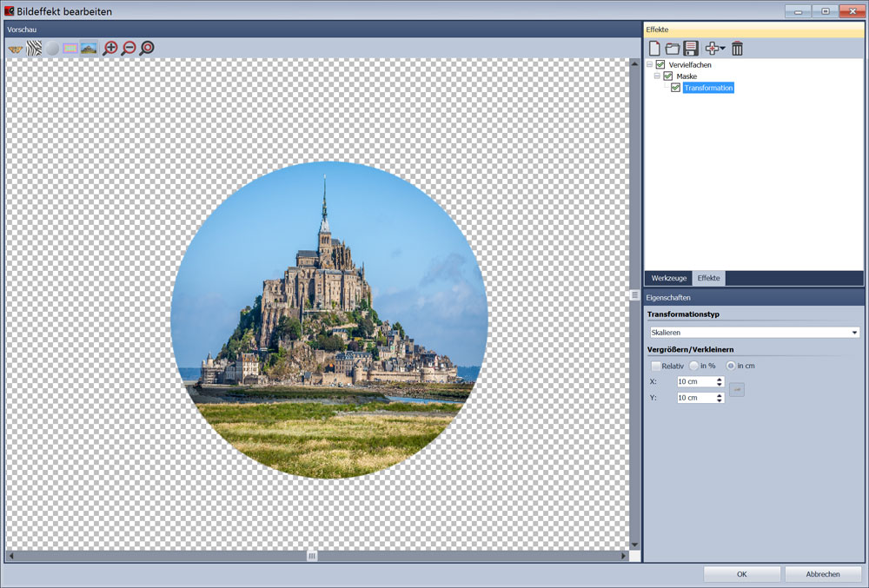Delete the selected effect with the trash icon
Screen dimensions: 869x588
[738, 49]
